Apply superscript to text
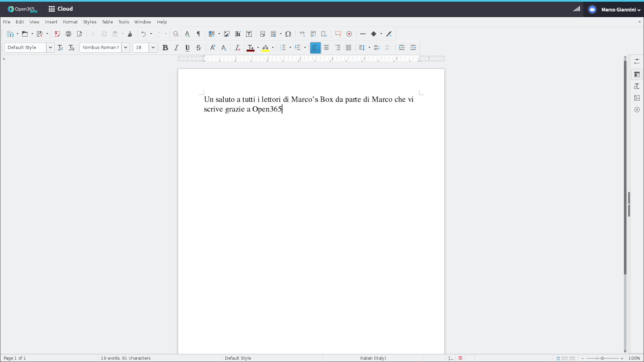Viewport: 644px width, 362px height. (x=213, y=48)
